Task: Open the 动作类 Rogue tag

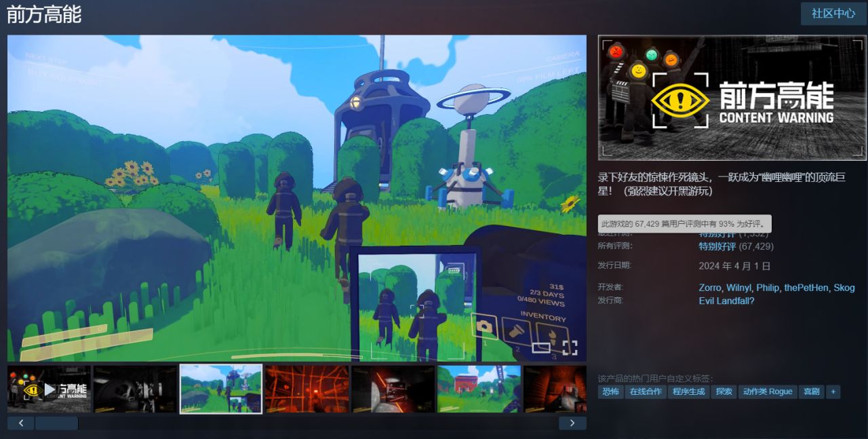Action: point(768,392)
